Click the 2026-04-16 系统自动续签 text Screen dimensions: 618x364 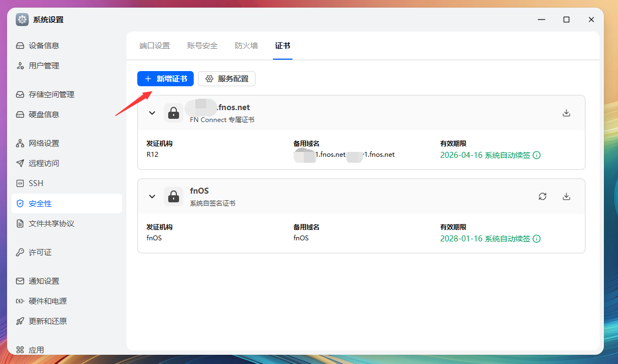(485, 155)
